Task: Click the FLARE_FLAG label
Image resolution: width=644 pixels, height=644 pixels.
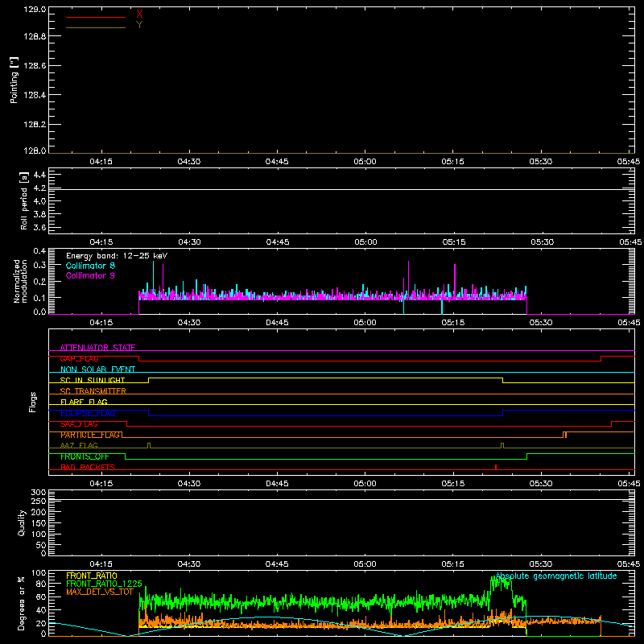Action: [84, 402]
